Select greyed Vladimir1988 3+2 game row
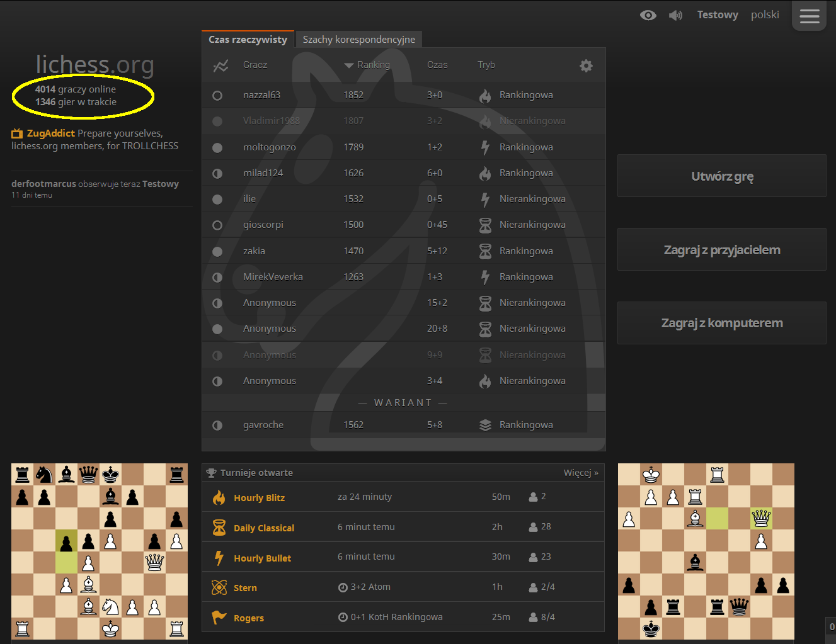The height and width of the screenshot is (644, 836). tap(404, 121)
